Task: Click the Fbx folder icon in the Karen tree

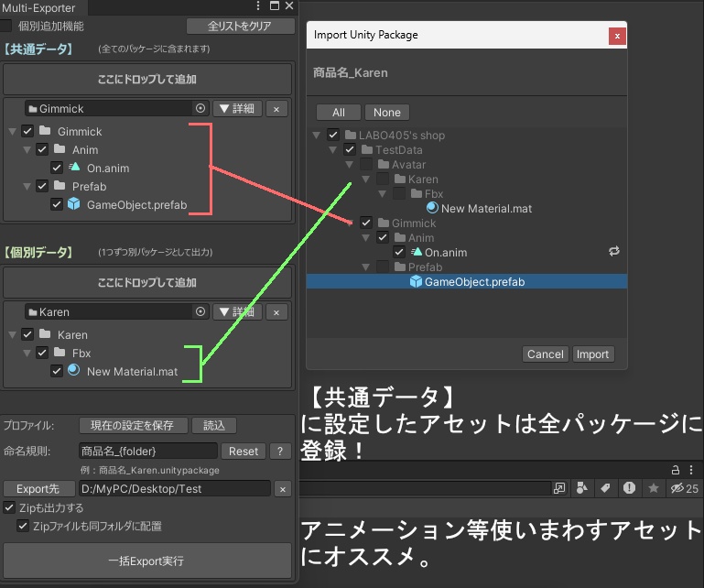Action: coord(60,353)
